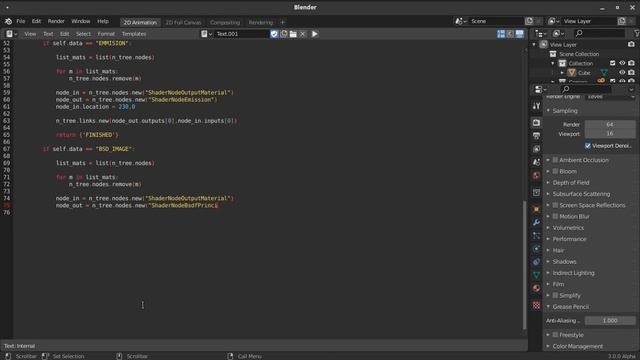Browse text data-blocks dropdown
The width and height of the screenshot is (640, 360).
pos(207,34)
